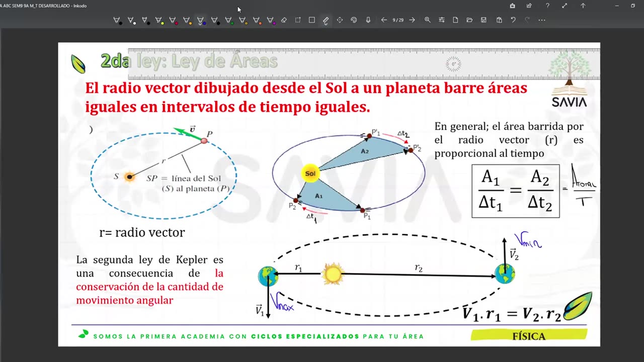Open a file with folder icon
Screen dimensions: 644x362
(469, 20)
